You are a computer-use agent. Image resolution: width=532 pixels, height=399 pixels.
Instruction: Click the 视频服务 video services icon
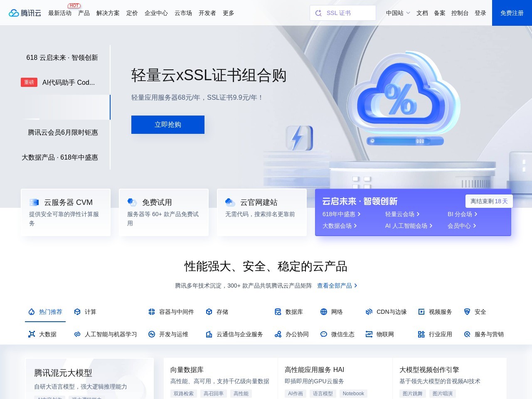[x=421, y=312]
